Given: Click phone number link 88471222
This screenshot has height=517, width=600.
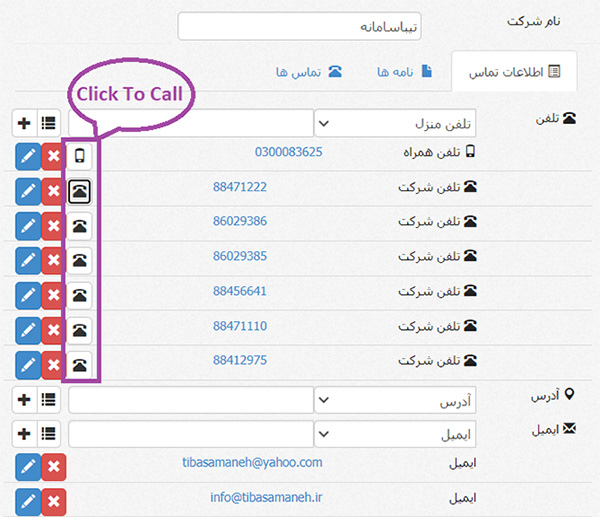Looking at the screenshot, I should [240, 187].
